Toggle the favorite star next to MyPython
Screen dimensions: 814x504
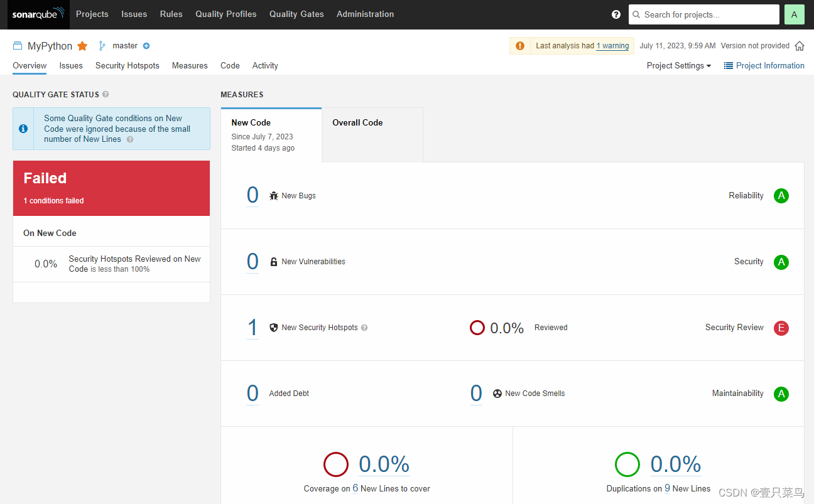pos(82,46)
